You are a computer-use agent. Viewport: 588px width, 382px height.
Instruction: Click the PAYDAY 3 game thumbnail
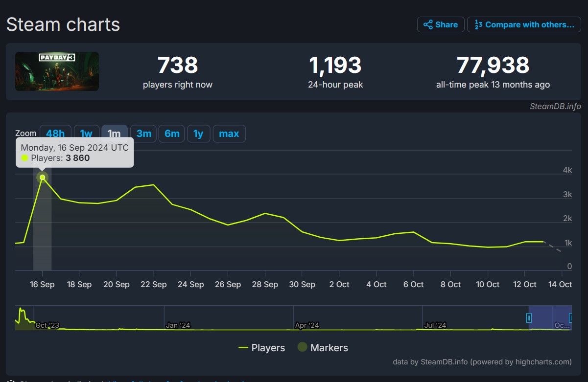[57, 71]
